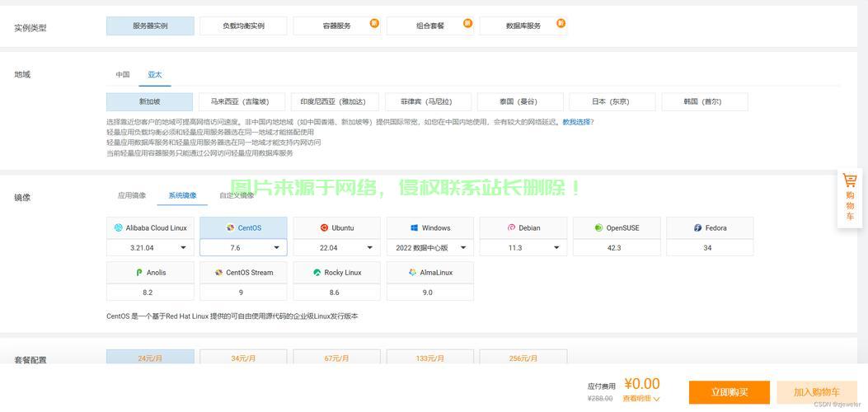The image size is (868, 412).
Task: Click the new badge on 数据库服务
Action: pyautogui.click(x=561, y=23)
